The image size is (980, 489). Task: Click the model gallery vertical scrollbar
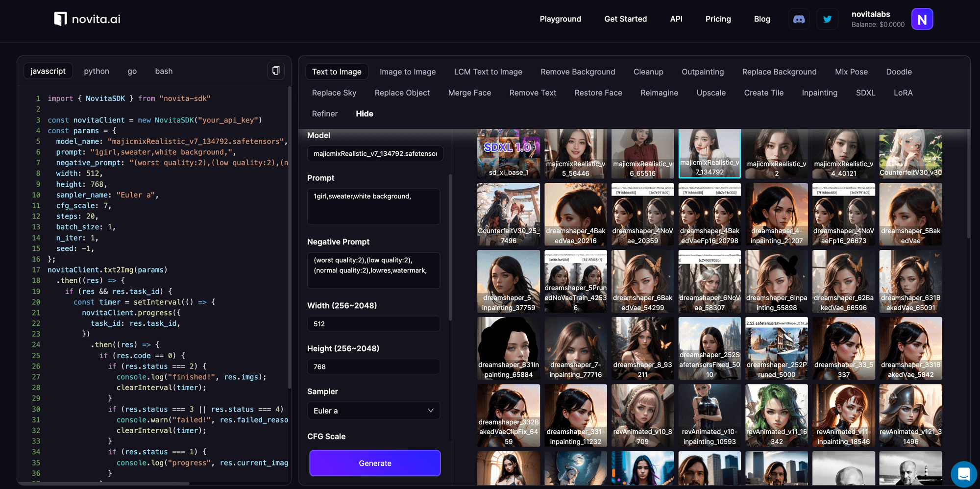pos(969,184)
